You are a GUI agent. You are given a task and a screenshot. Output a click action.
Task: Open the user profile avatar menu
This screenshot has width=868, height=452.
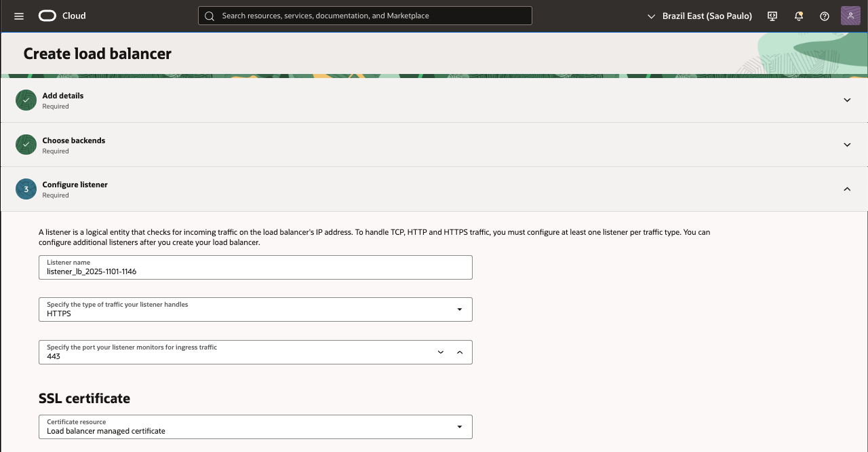(850, 16)
